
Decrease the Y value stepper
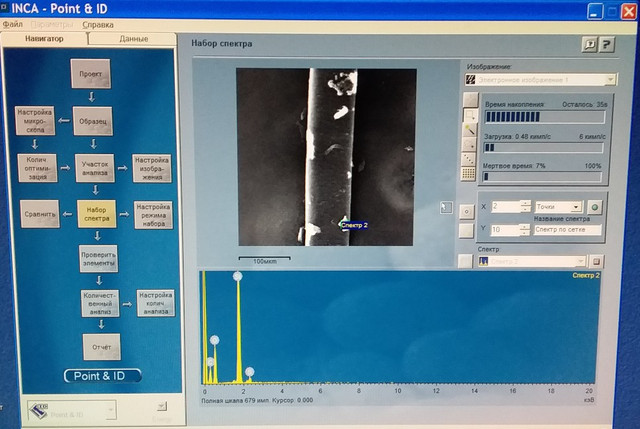coord(525,233)
